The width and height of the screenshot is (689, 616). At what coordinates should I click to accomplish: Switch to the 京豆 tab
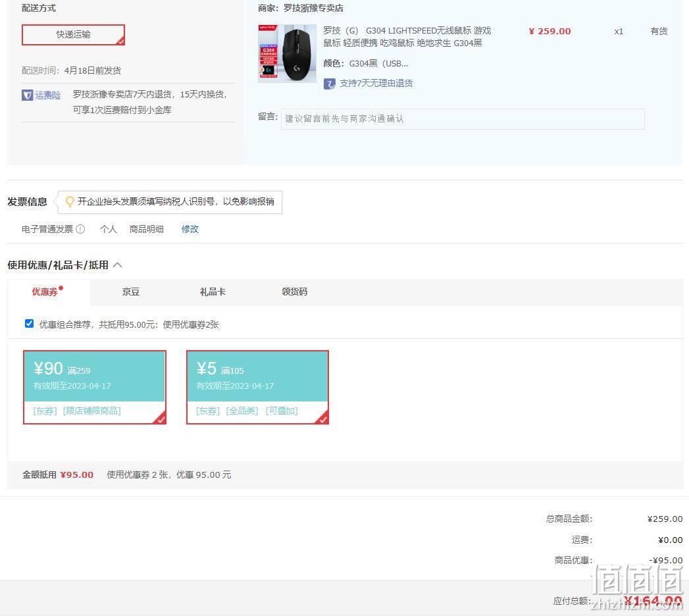coord(130,292)
